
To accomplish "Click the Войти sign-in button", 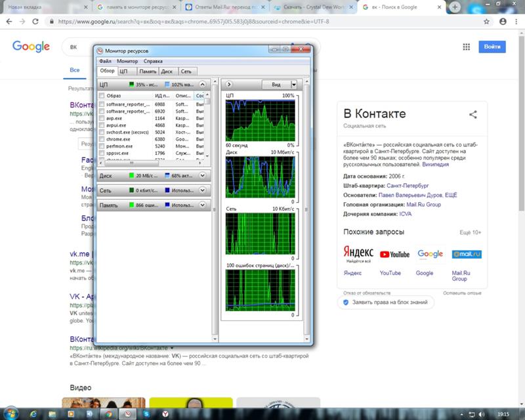I will click(492, 47).
